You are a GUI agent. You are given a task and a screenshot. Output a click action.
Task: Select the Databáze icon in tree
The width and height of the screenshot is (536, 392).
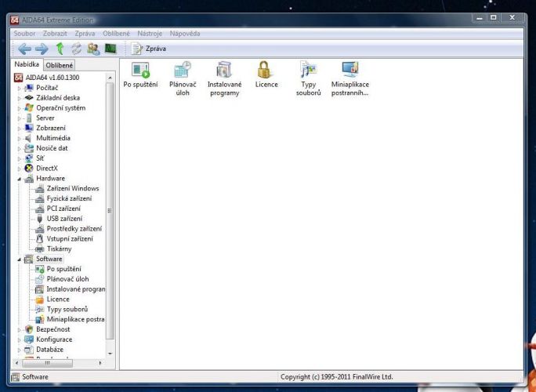click(x=29, y=350)
